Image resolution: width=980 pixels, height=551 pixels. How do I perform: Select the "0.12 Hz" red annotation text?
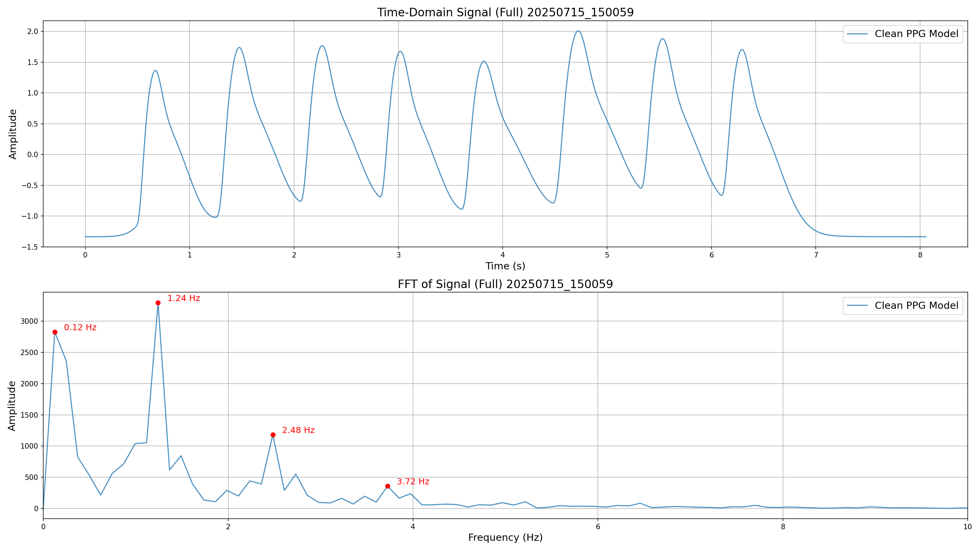pyautogui.click(x=80, y=328)
